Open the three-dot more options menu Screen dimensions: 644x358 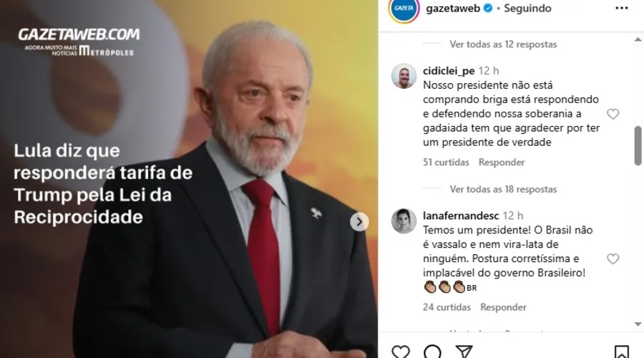[x=621, y=8]
